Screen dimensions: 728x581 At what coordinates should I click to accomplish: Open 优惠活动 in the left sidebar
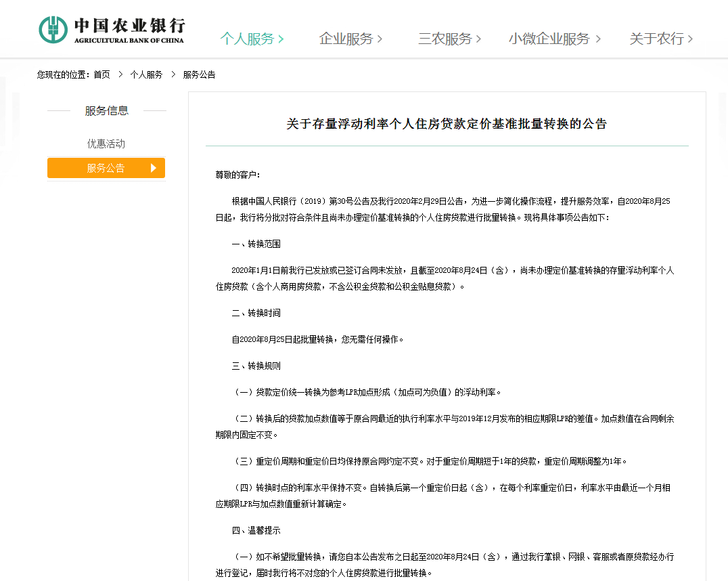click(106, 144)
